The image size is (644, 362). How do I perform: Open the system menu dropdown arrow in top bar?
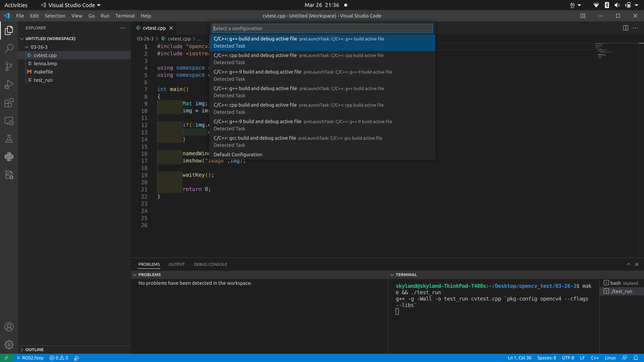pyautogui.click(x=636, y=5)
